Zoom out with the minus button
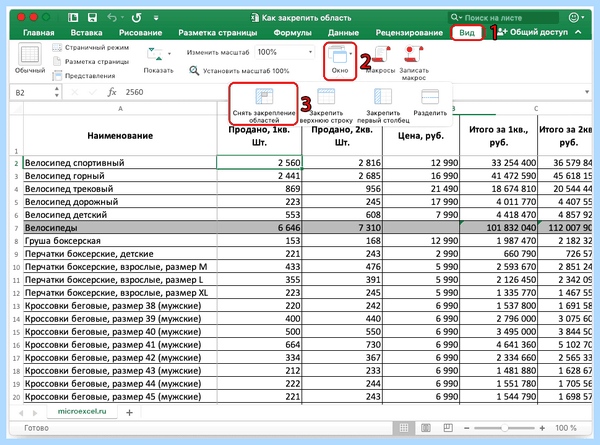This screenshot has width=600, height=445. (466, 428)
